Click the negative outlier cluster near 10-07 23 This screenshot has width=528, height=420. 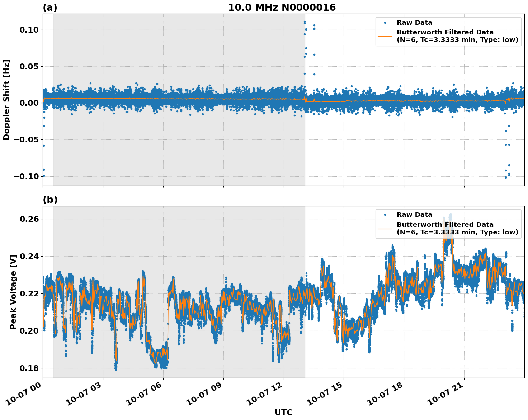(507, 151)
